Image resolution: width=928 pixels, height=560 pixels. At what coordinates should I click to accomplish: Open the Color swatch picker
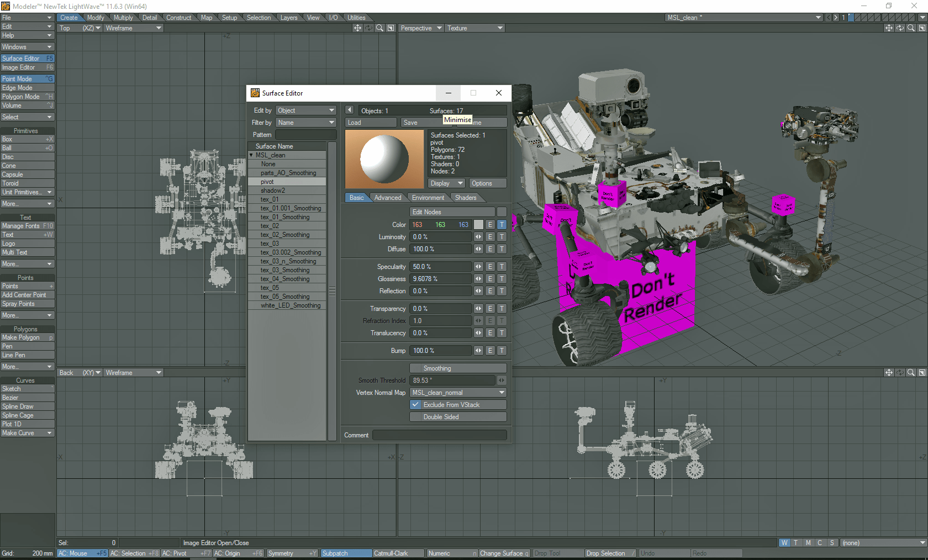[x=478, y=225]
